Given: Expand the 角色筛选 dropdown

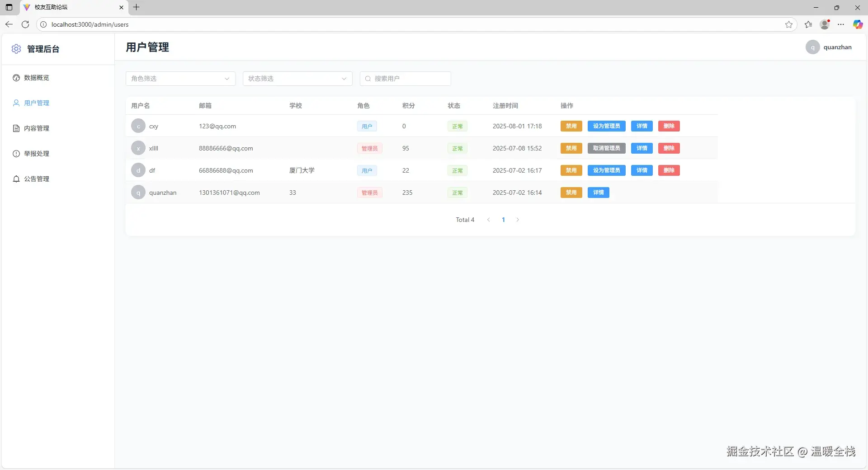Looking at the screenshot, I should coord(180,79).
